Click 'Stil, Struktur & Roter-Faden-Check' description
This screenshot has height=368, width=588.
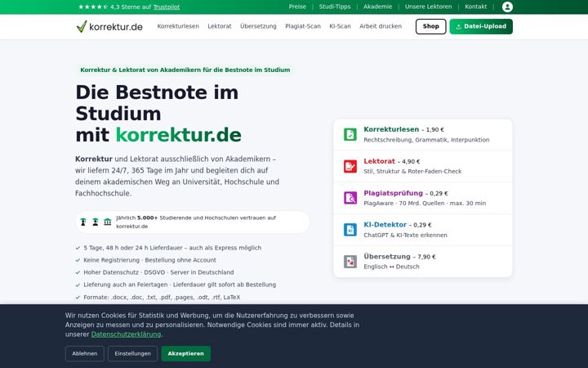[412, 171]
